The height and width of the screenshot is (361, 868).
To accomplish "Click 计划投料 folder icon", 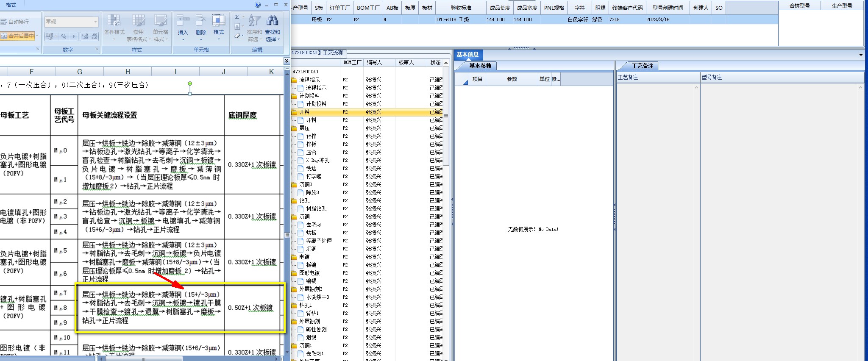I will (294, 96).
